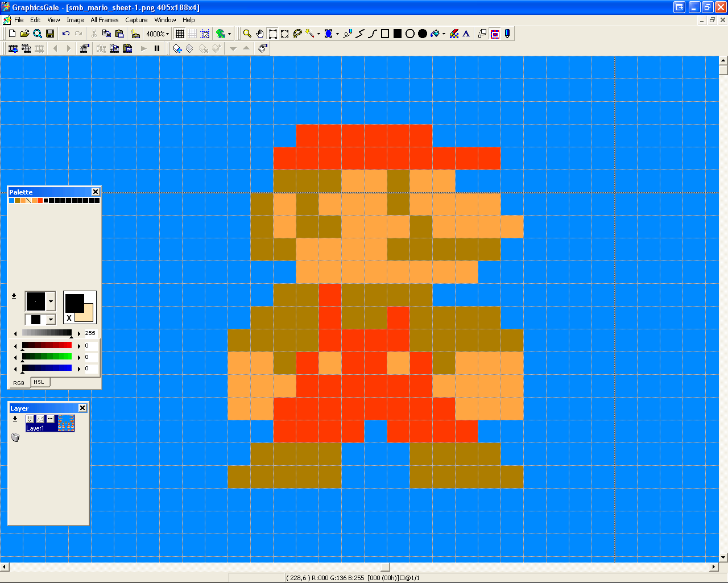Close the Palette panel

96,192
